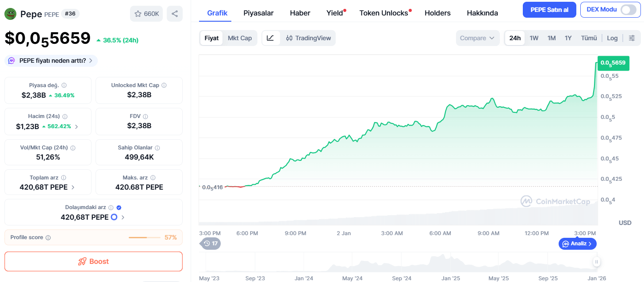Click the Boost button

93,261
